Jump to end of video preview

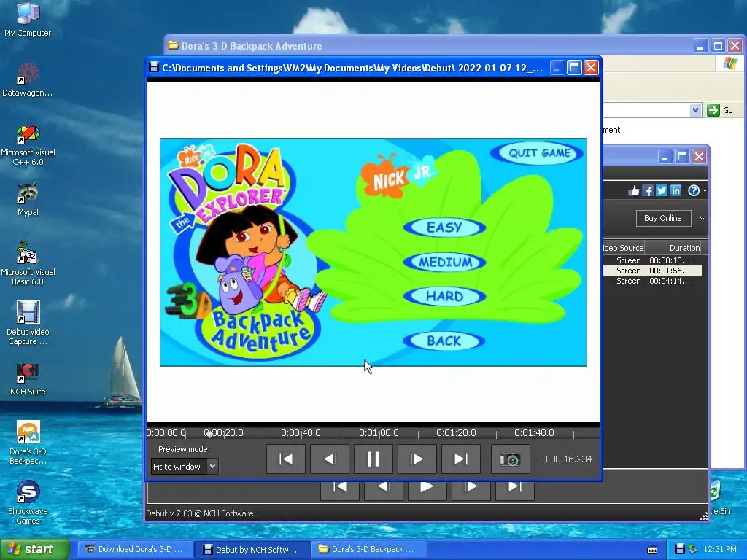point(461,459)
